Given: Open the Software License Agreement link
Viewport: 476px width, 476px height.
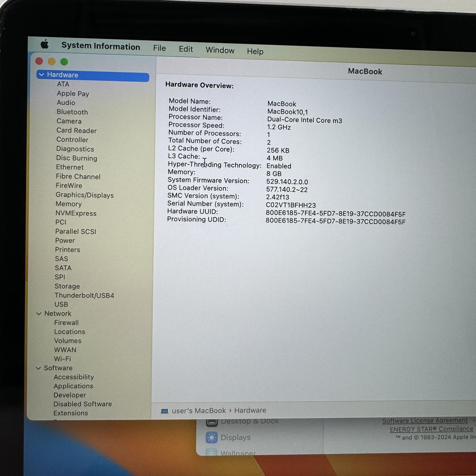Looking at the screenshot, I should (425, 420).
